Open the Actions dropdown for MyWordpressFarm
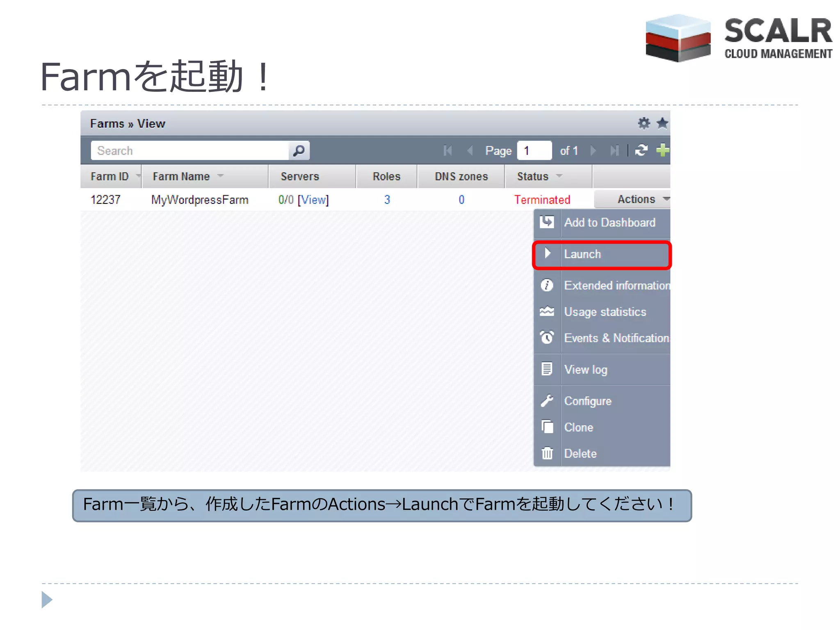 [x=632, y=199]
